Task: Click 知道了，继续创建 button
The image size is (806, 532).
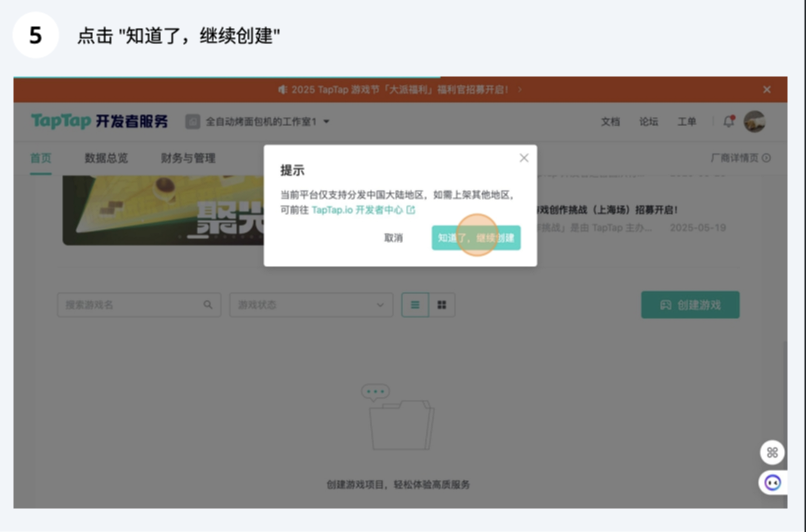Action: tap(476, 237)
